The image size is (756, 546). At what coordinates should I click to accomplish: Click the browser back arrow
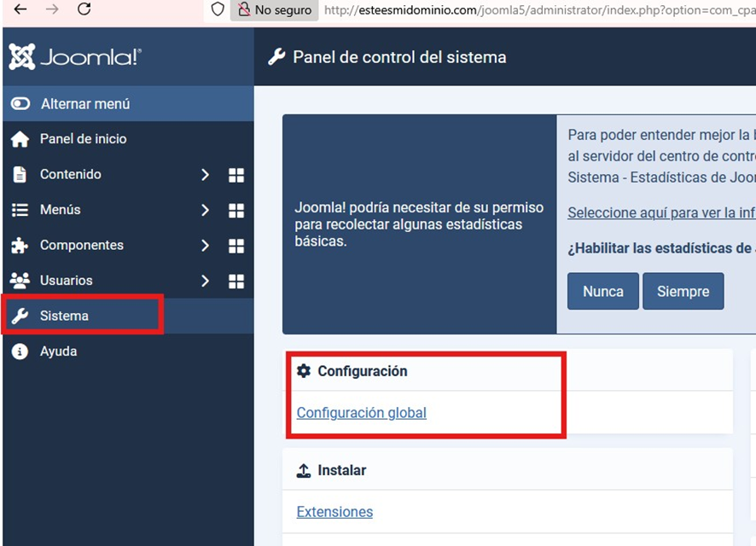point(20,9)
